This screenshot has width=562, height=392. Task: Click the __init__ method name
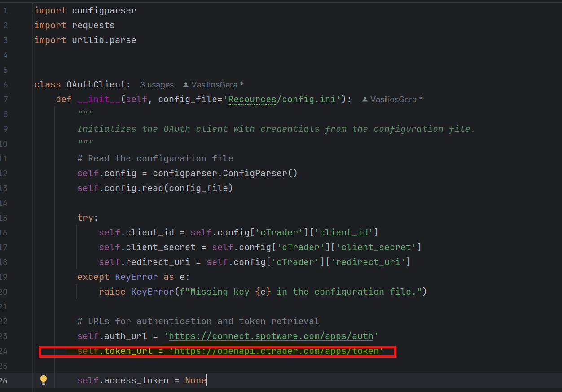[99, 99]
